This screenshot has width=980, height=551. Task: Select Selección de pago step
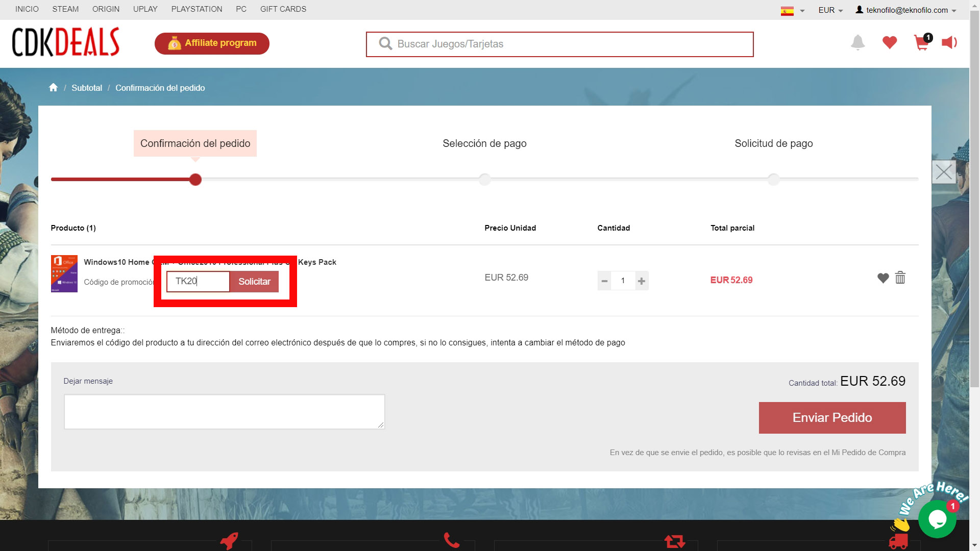pyautogui.click(x=484, y=143)
